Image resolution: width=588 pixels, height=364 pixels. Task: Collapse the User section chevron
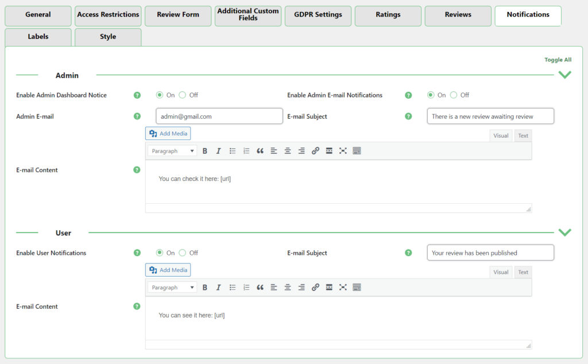565,233
